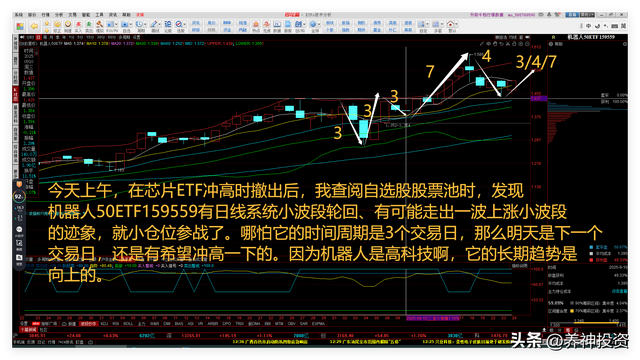640x360 pixels.
Task: Click the 港股 toolbar button
Action: (x=408, y=22)
